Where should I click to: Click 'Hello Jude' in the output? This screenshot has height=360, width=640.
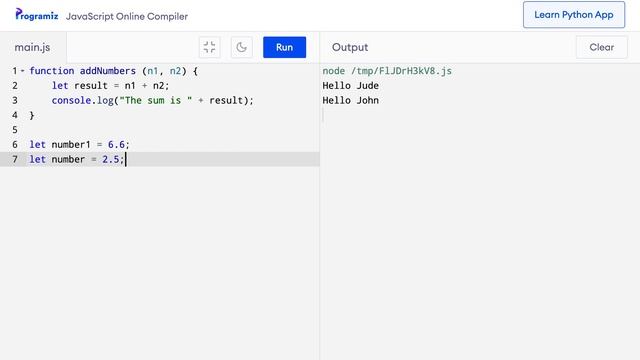351,86
